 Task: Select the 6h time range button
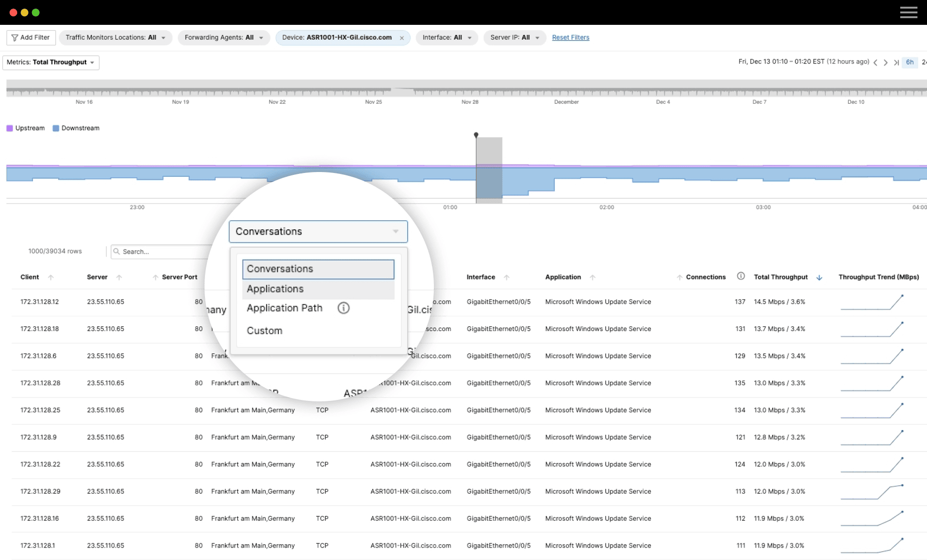click(909, 62)
